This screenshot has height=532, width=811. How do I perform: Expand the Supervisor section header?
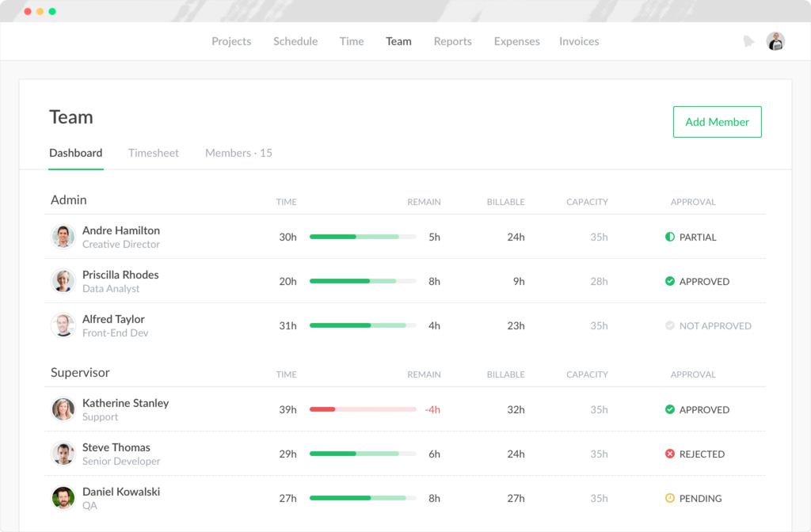tap(79, 372)
